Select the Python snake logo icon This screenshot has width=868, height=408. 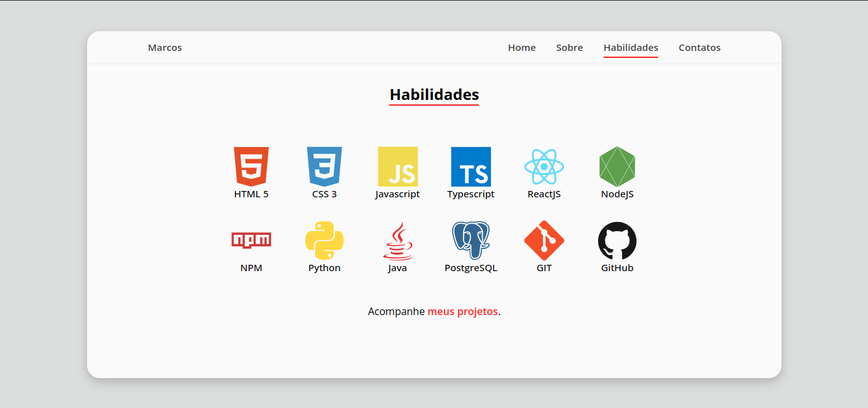[x=324, y=240]
